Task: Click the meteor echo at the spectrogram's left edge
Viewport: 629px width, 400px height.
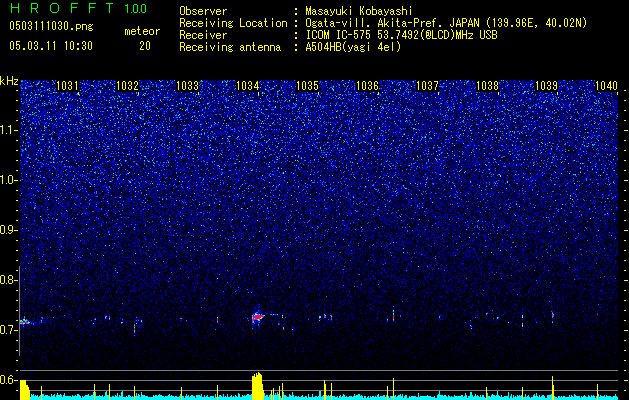Action: click(25, 321)
